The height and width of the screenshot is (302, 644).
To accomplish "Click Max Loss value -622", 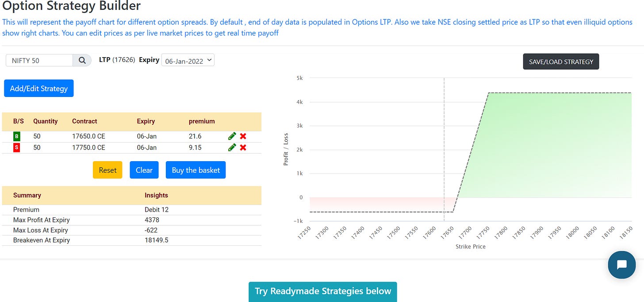I will click(x=151, y=230).
